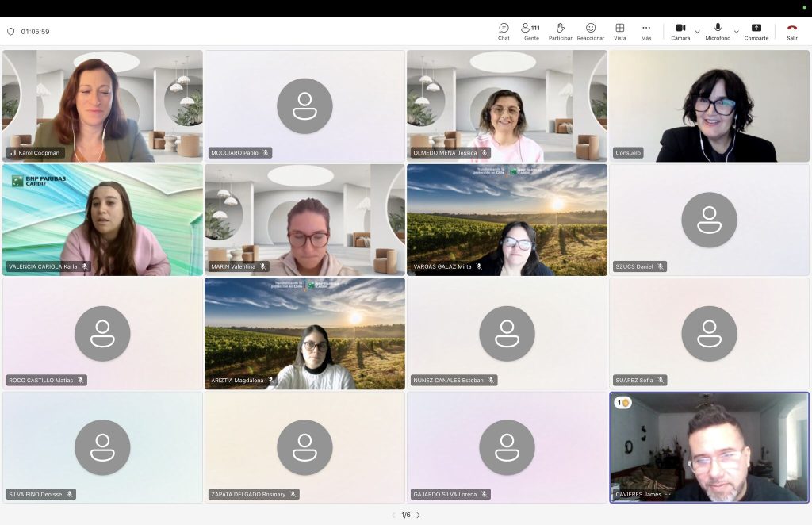
Task: Open the Reaccionar emoji menu
Action: [x=590, y=32]
